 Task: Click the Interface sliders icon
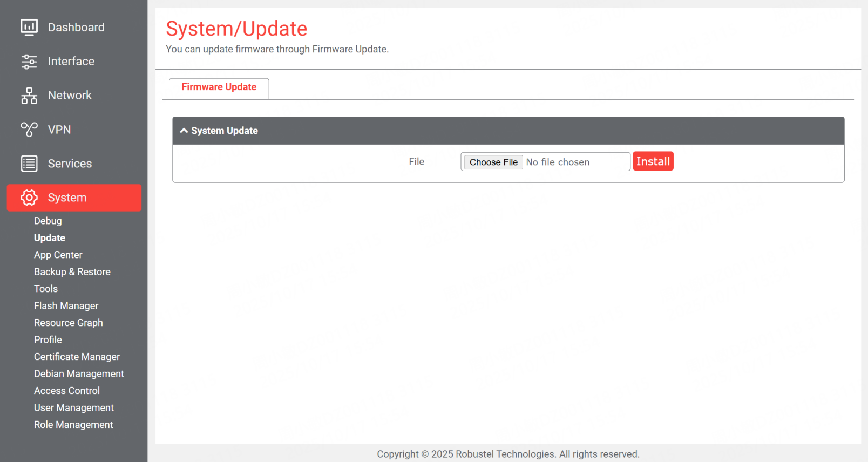click(x=29, y=62)
